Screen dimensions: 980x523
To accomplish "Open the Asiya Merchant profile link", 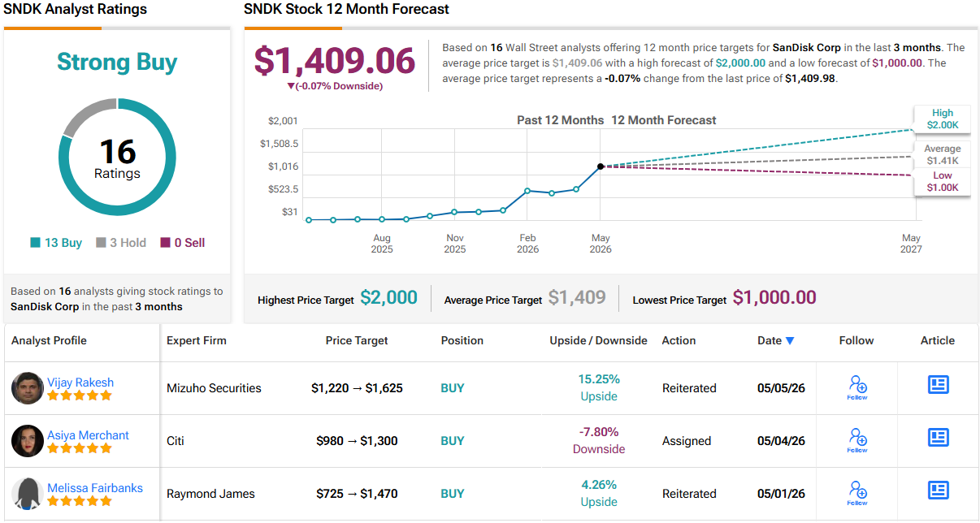I will [x=88, y=435].
